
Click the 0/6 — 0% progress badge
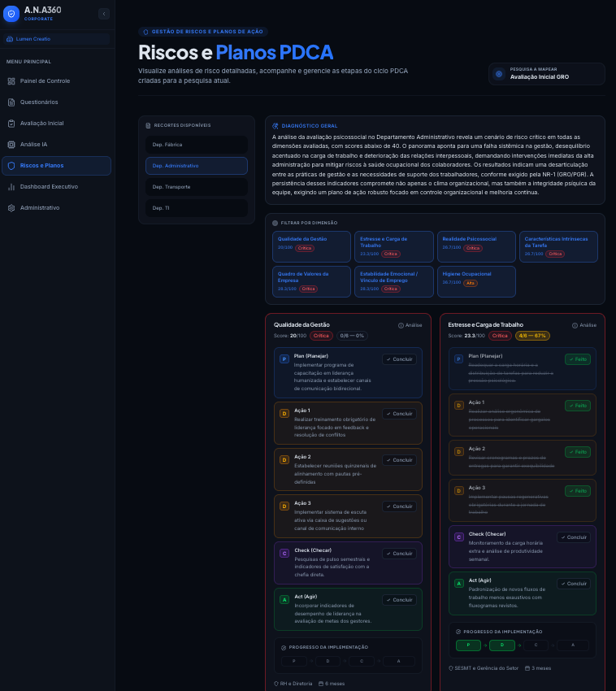pos(352,336)
